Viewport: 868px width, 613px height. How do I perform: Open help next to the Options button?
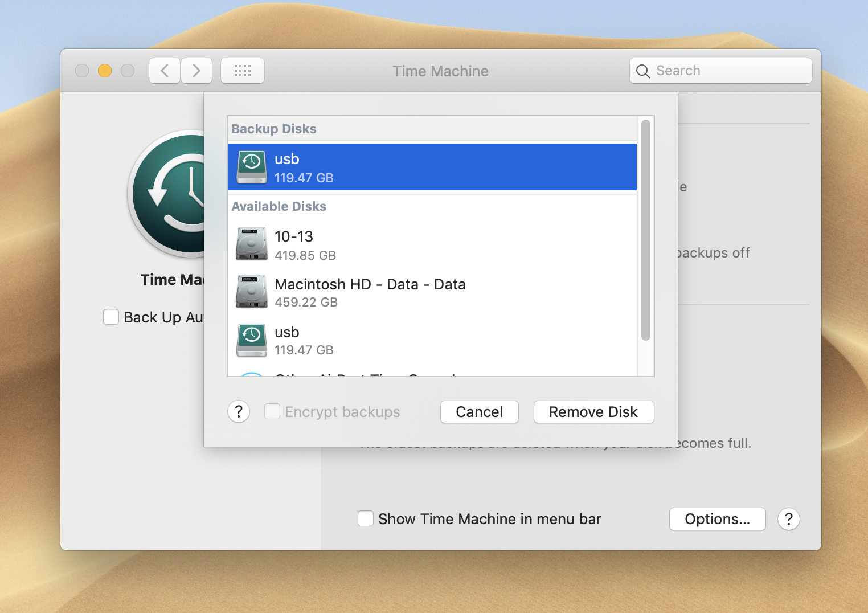pyautogui.click(x=789, y=519)
